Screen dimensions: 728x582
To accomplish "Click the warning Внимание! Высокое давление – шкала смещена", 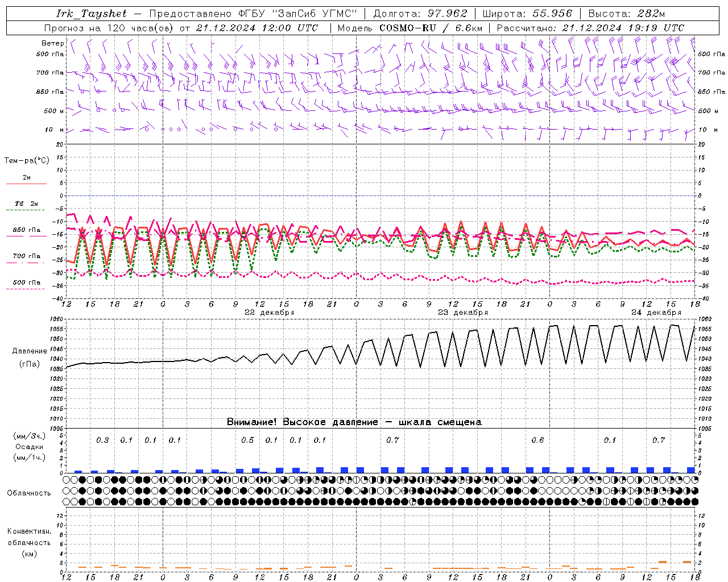I will 354,422.
